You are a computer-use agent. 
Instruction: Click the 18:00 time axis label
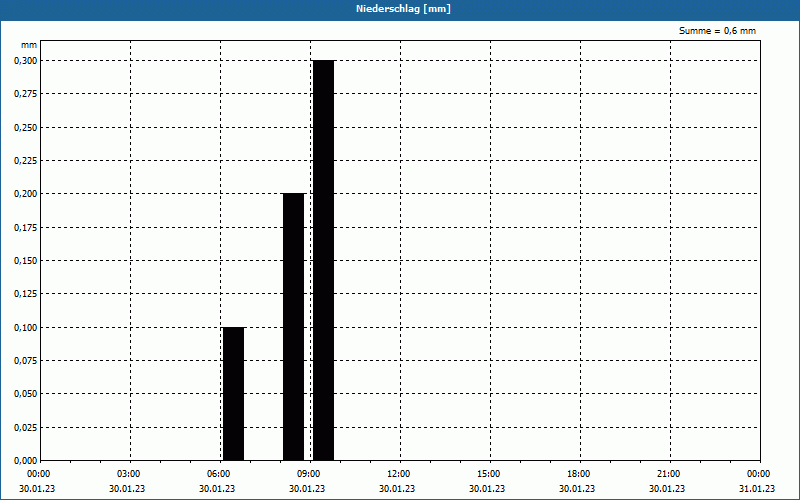pos(578,474)
